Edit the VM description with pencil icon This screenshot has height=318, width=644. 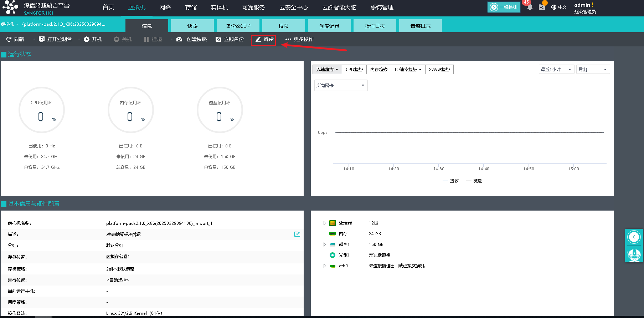pyautogui.click(x=297, y=234)
